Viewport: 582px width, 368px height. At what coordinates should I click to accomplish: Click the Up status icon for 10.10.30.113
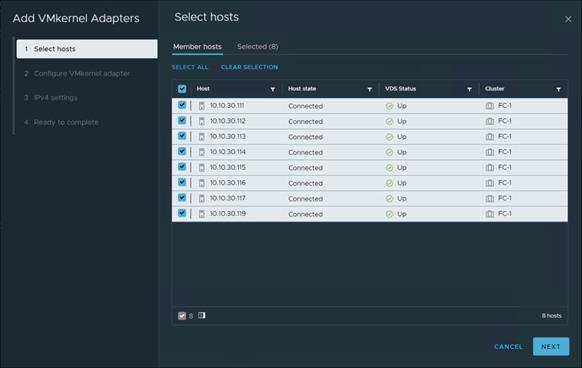389,137
